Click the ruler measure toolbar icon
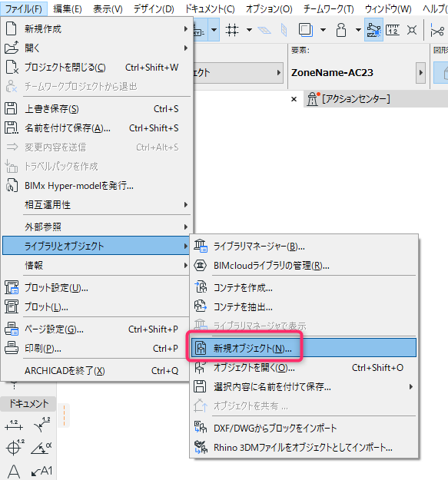This screenshot has height=480, width=448. pyautogui.click(x=393, y=30)
